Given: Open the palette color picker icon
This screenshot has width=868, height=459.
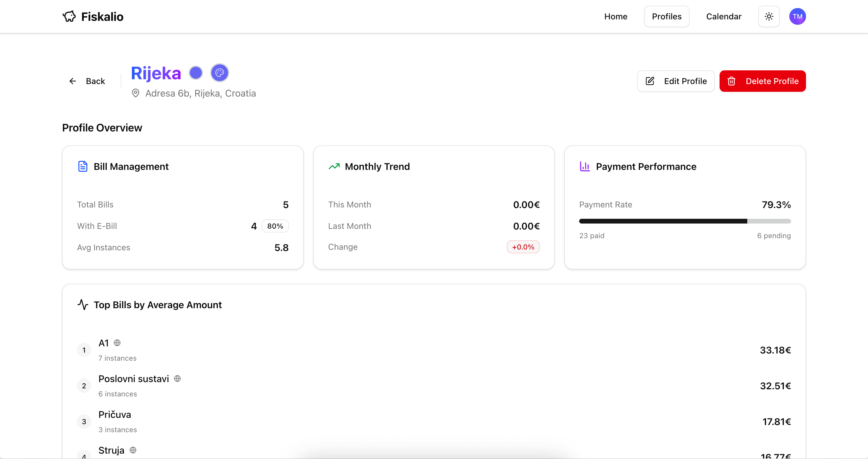Looking at the screenshot, I should (x=219, y=73).
